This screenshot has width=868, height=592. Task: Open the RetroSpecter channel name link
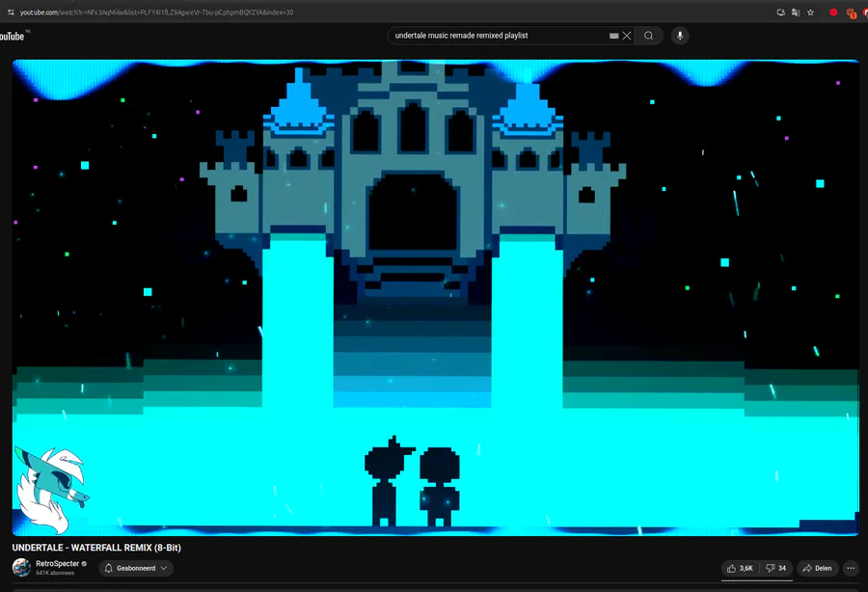(x=58, y=564)
